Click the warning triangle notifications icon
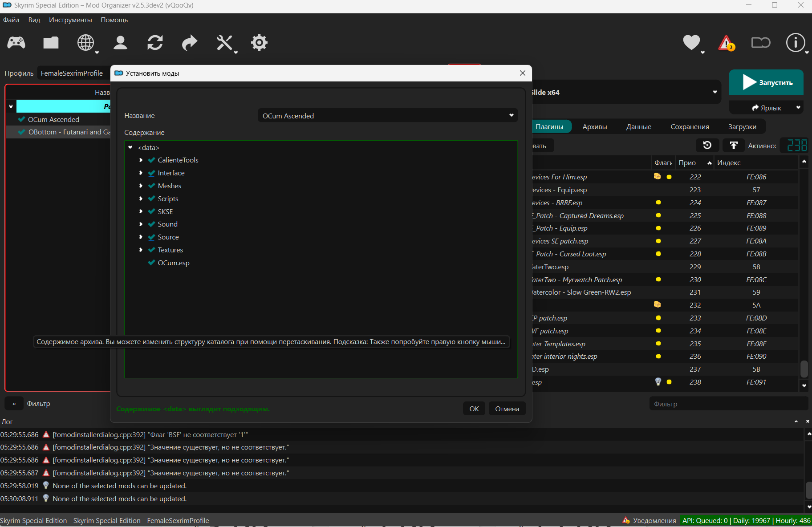Image resolution: width=812 pixels, height=527 pixels. (x=726, y=43)
